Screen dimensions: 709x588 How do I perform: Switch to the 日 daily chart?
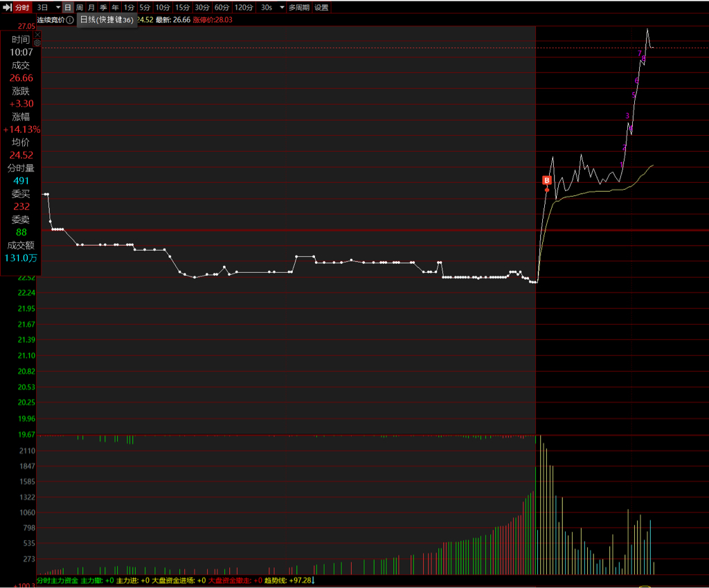point(67,7)
